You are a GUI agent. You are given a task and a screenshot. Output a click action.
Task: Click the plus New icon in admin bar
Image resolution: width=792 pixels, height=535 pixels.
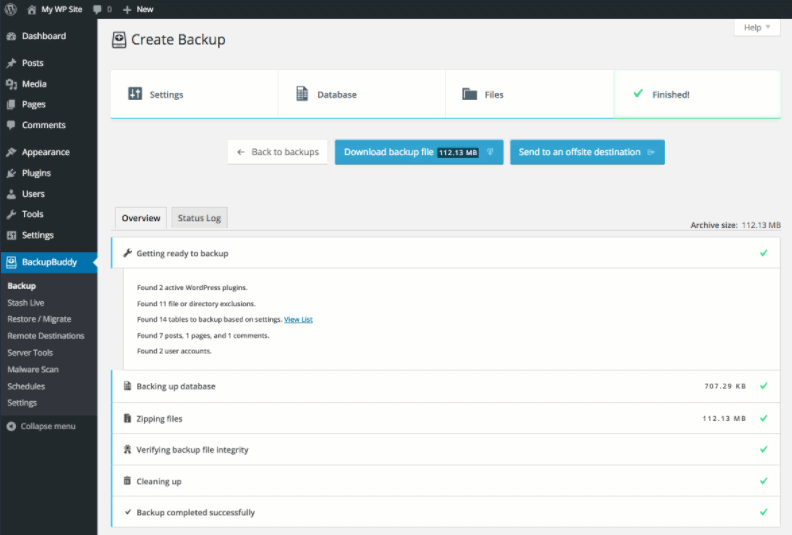point(127,9)
